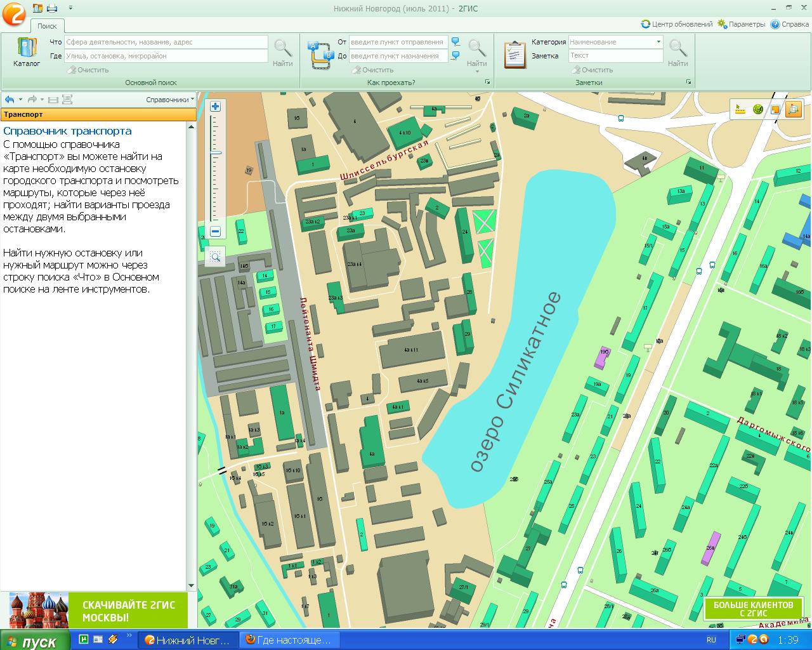Open the forward history dropdown arrow
Screen dimensions: 812x650
pyautogui.click(x=43, y=100)
